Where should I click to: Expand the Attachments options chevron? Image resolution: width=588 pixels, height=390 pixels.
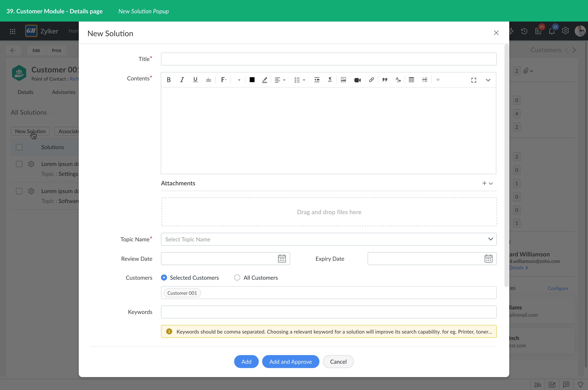[491, 184]
